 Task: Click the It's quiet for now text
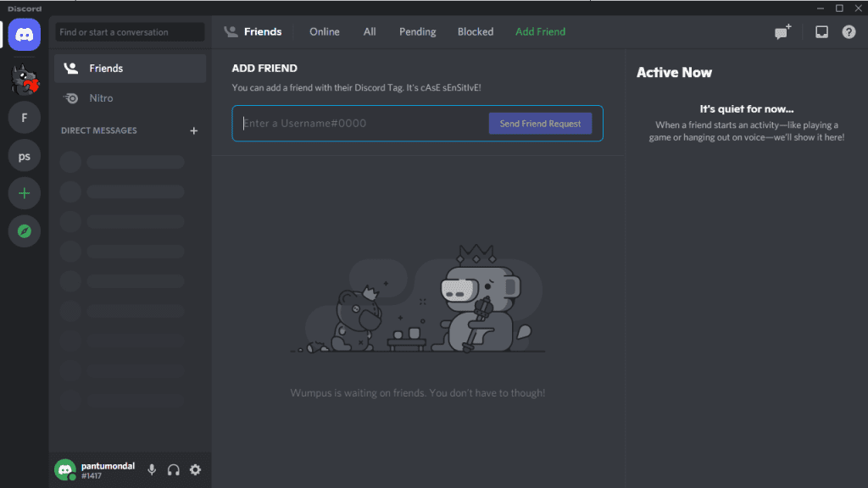click(x=746, y=109)
